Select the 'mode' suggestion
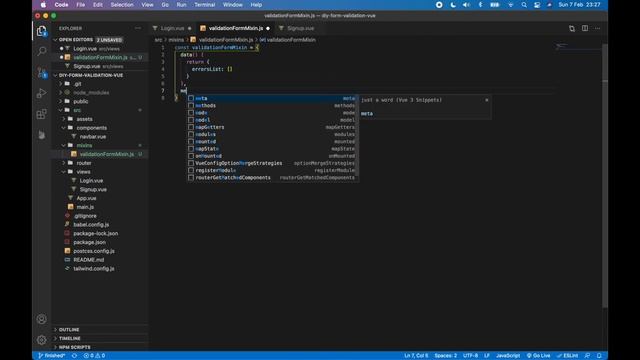This screenshot has width=640, height=360. pyautogui.click(x=272, y=113)
